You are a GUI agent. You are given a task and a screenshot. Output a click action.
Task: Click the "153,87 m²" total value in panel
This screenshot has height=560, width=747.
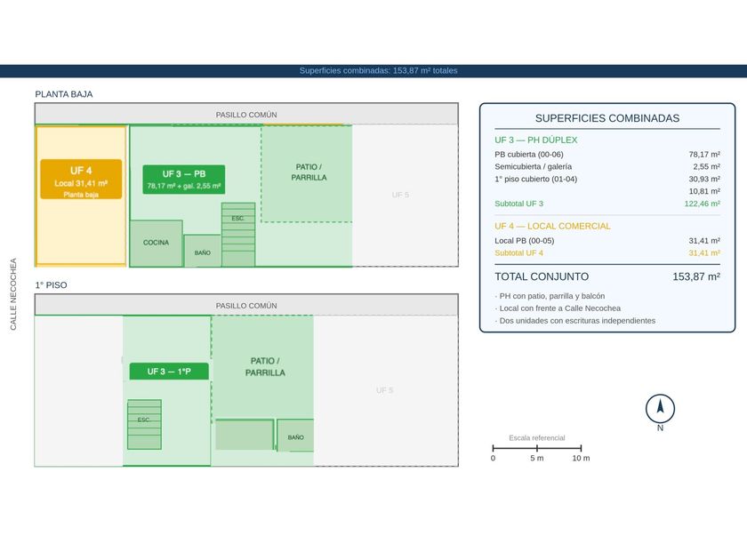click(x=696, y=276)
